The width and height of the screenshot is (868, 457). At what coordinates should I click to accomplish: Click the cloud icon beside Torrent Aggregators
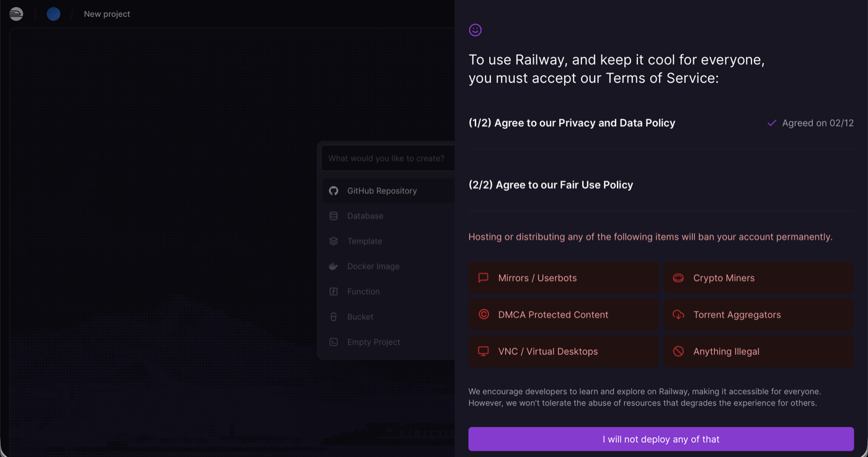coord(678,314)
